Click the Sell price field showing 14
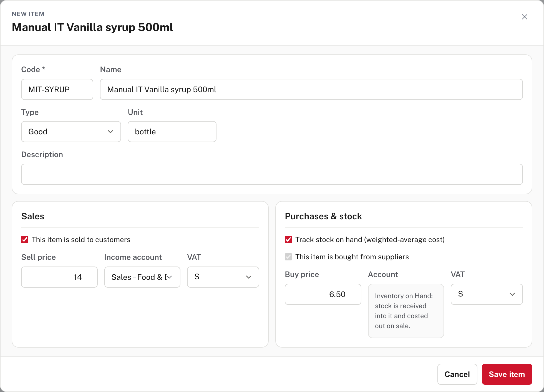 click(59, 277)
